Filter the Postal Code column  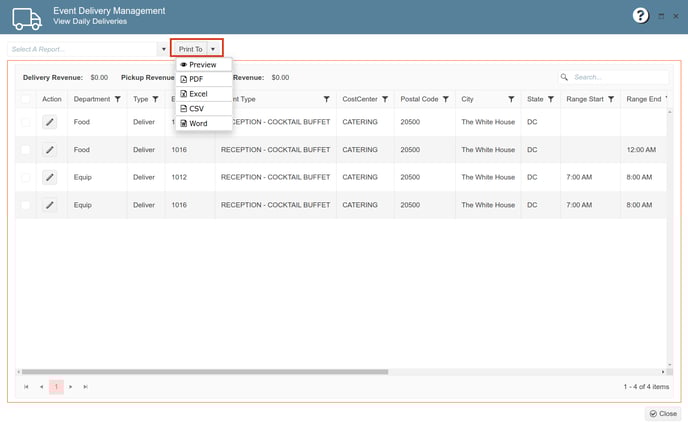[x=445, y=99]
